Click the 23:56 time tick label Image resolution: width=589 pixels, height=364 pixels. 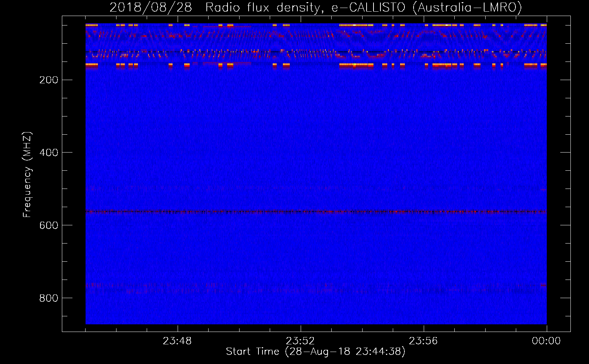coord(423,341)
